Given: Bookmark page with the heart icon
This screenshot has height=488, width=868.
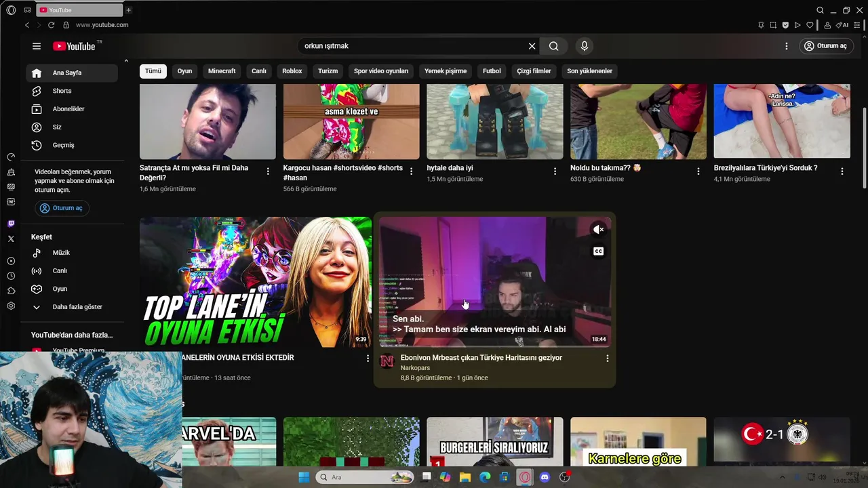Looking at the screenshot, I should click(810, 25).
